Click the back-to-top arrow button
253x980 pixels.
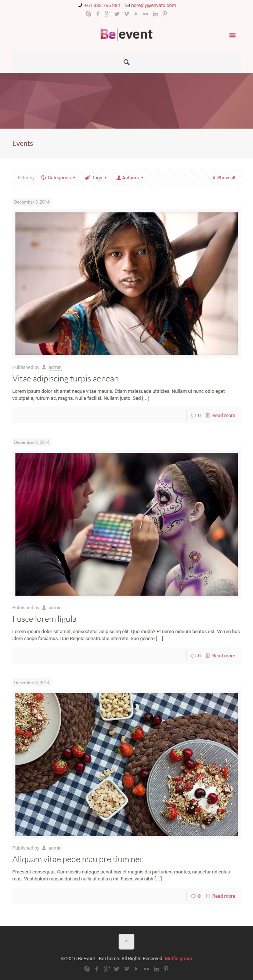click(x=126, y=941)
